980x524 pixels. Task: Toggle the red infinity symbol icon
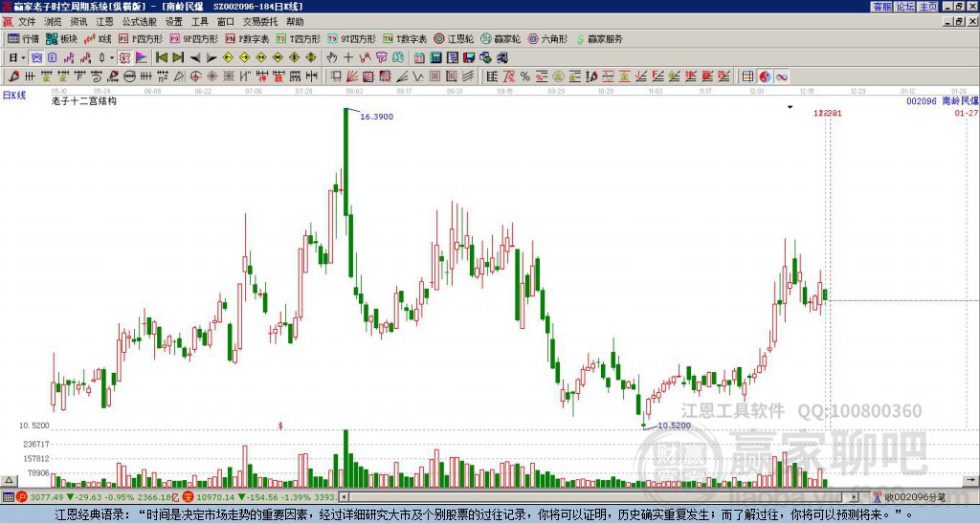coord(782,76)
